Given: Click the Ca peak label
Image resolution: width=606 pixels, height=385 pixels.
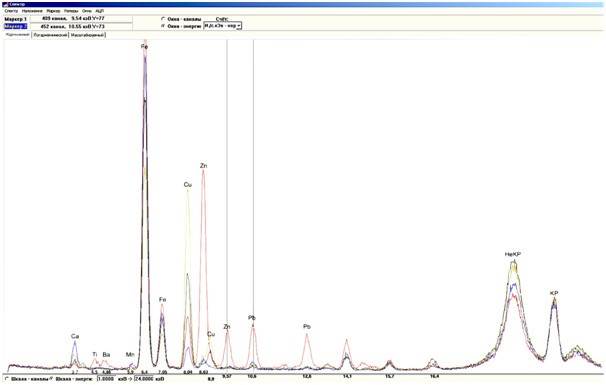Looking at the screenshot, I should tap(75, 336).
